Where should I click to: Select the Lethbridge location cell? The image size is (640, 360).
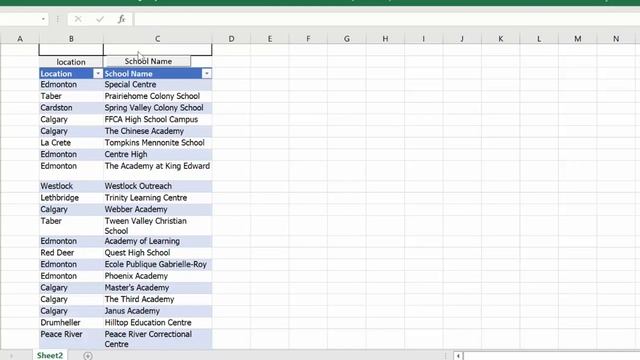71,198
